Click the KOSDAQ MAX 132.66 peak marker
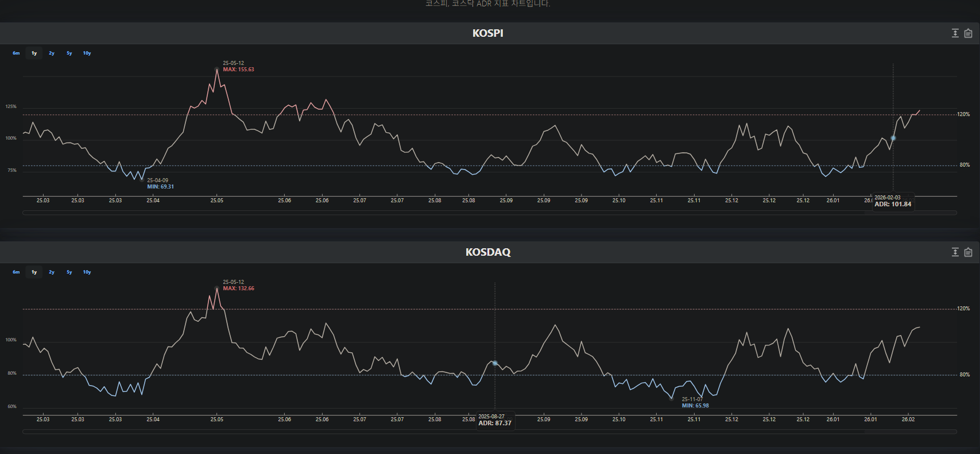 point(217,288)
